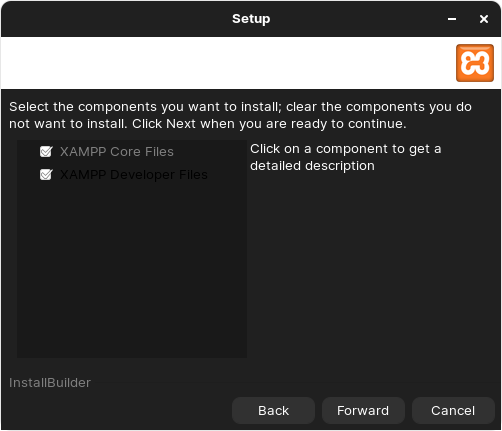Viewport: 502px width, 431px height.
Task: Click the orange XAMPP logo icon
Action: [475, 63]
